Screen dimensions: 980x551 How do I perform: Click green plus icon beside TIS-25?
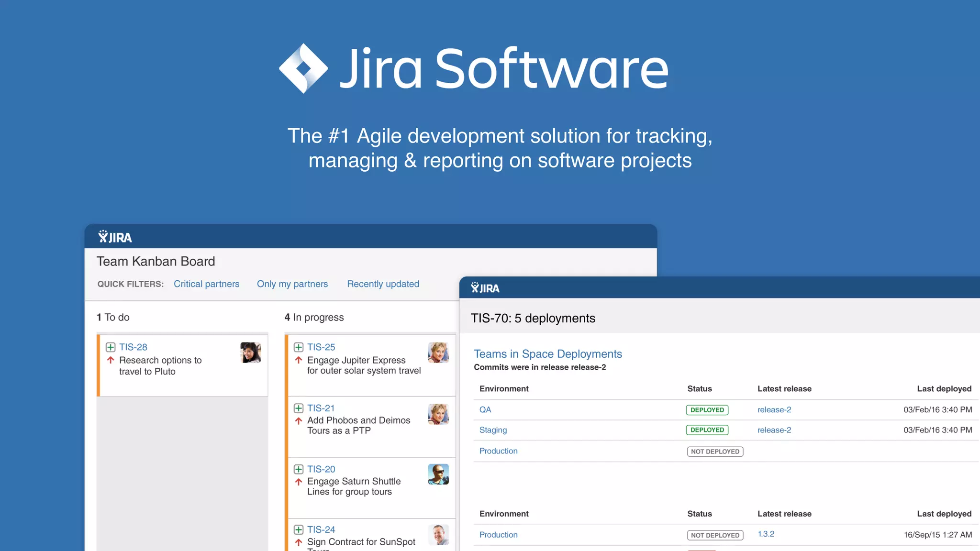[299, 347]
